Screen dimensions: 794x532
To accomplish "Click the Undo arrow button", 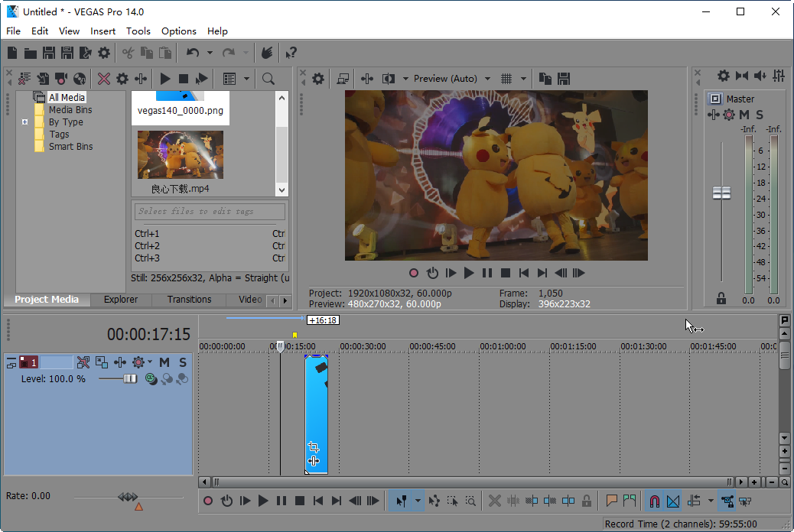I will (193, 53).
